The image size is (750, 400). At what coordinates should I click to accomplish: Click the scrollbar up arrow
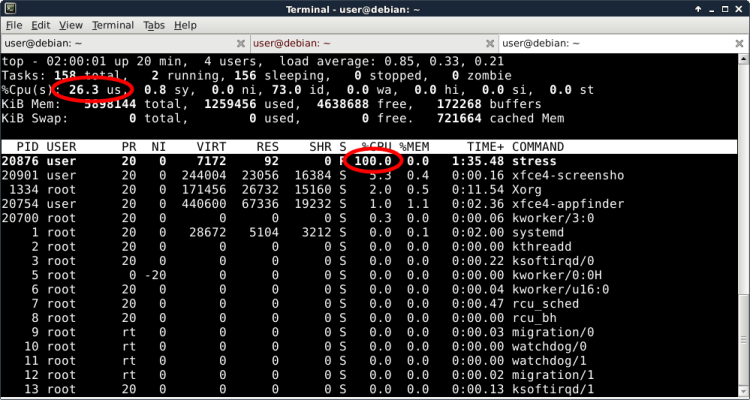[743, 58]
